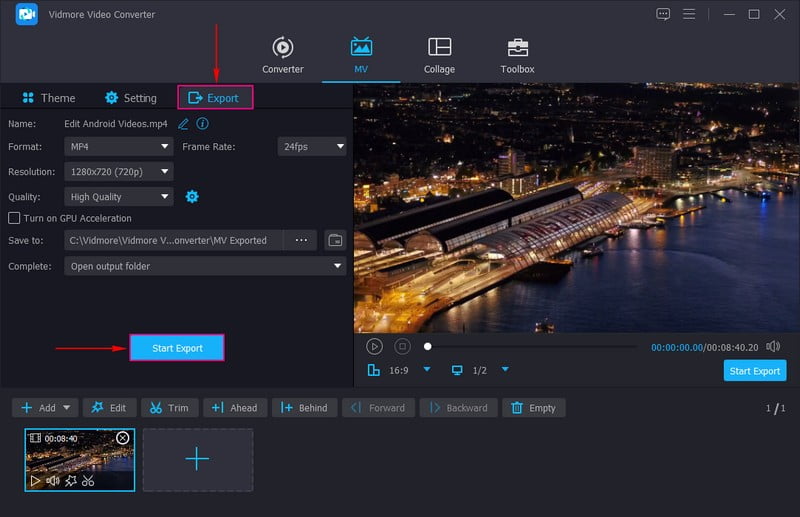Open quality settings gear icon
Viewport: 800px width, 517px height.
[192, 197]
